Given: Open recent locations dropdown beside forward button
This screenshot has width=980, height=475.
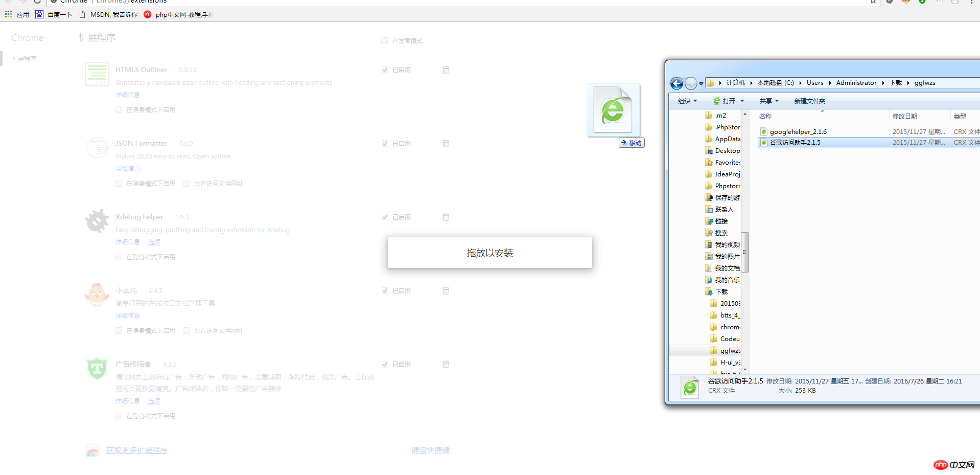Looking at the screenshot, I should [x=701, y=83].
